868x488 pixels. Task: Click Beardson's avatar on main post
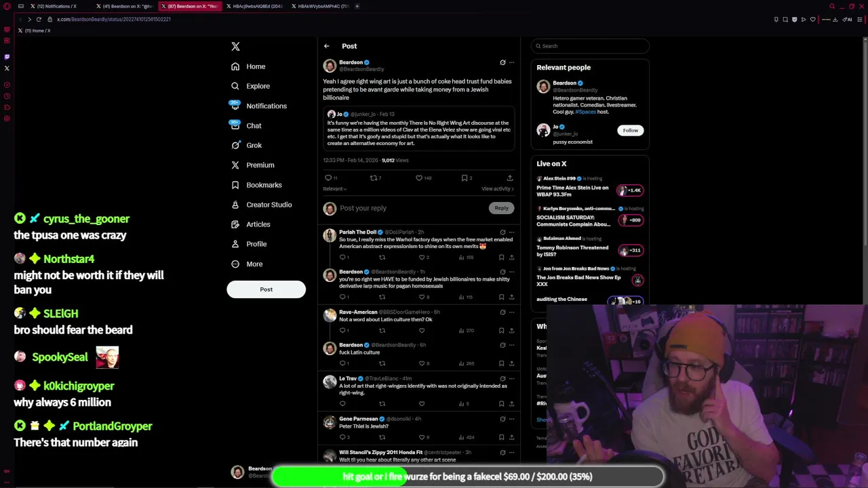(330, 65)
